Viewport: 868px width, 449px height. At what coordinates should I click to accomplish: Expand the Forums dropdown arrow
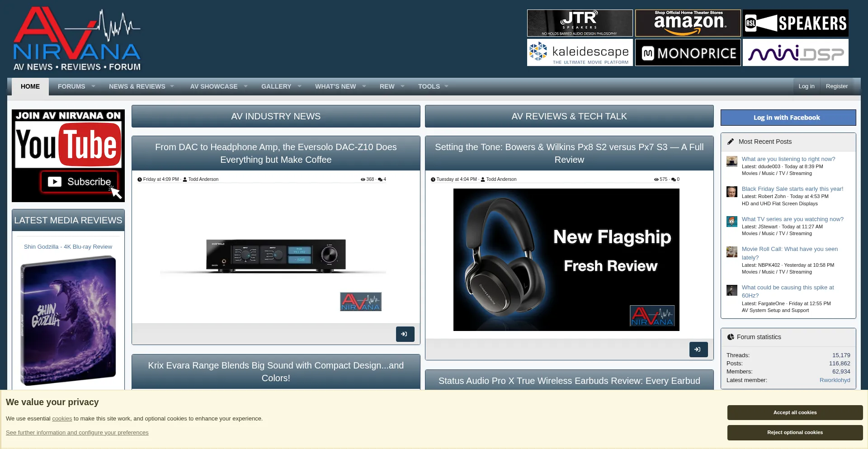click(x=94, y=86)
